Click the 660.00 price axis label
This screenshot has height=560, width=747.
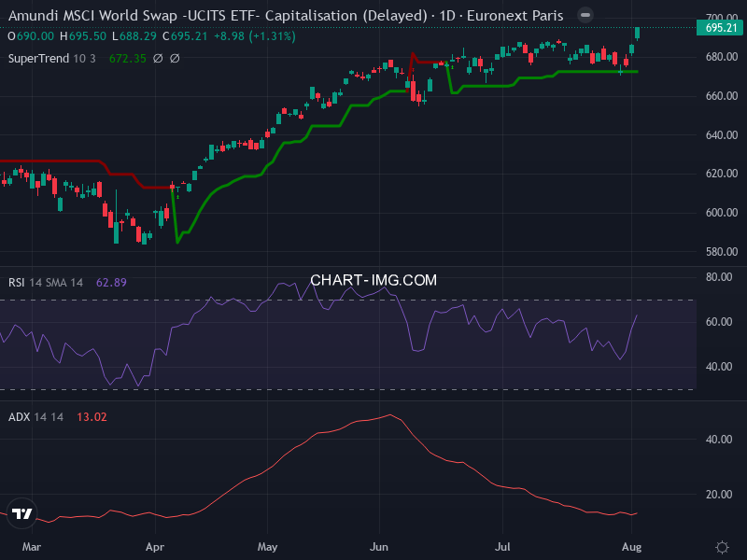[722, 96]
